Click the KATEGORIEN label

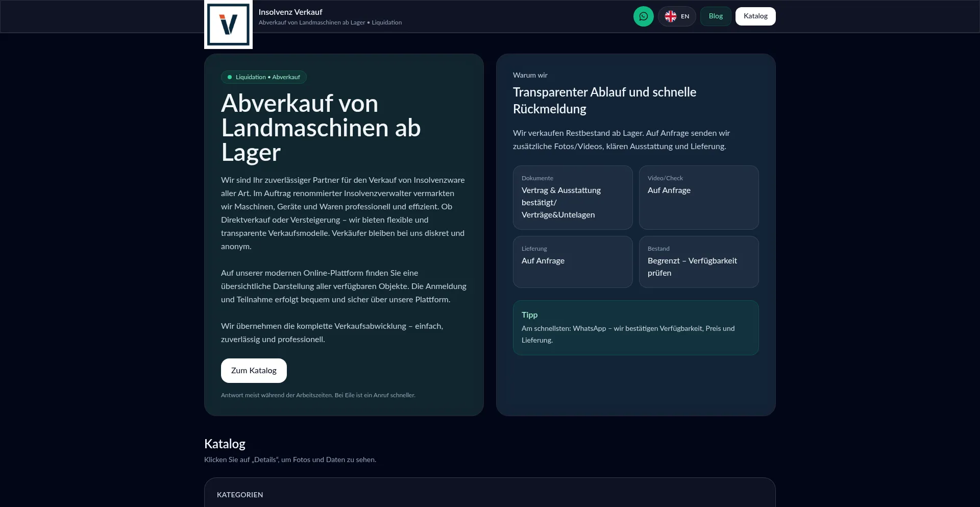click(x=240, y=495)
